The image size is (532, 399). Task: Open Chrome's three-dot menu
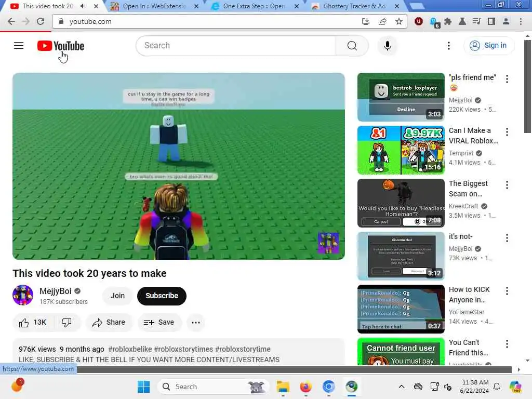click(x=521, y=21)
